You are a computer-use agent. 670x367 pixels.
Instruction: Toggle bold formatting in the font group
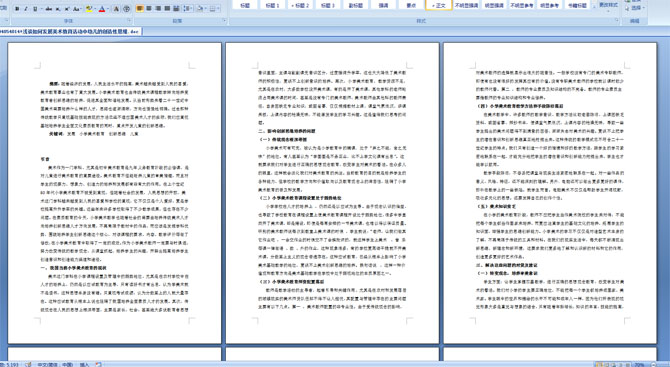point(17,9)
